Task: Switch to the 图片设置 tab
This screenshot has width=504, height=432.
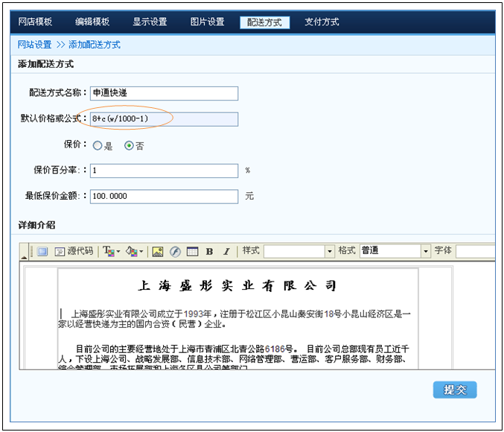Action: coord(207,22)
